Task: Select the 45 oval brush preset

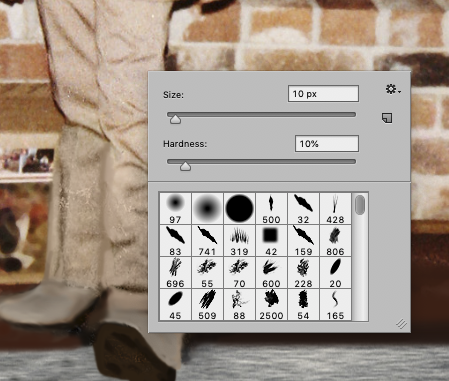Action: tap(175, 304)
